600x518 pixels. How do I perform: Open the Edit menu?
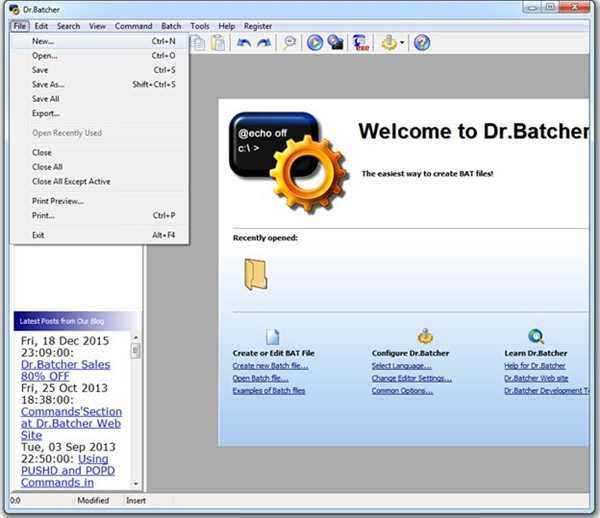(41, 26)
